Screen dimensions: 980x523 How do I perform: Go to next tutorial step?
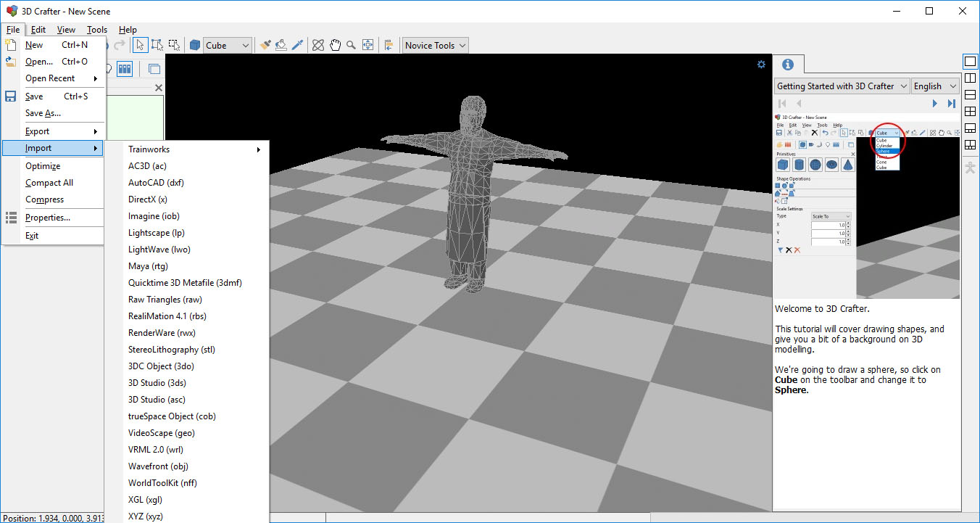pos(935,104)
